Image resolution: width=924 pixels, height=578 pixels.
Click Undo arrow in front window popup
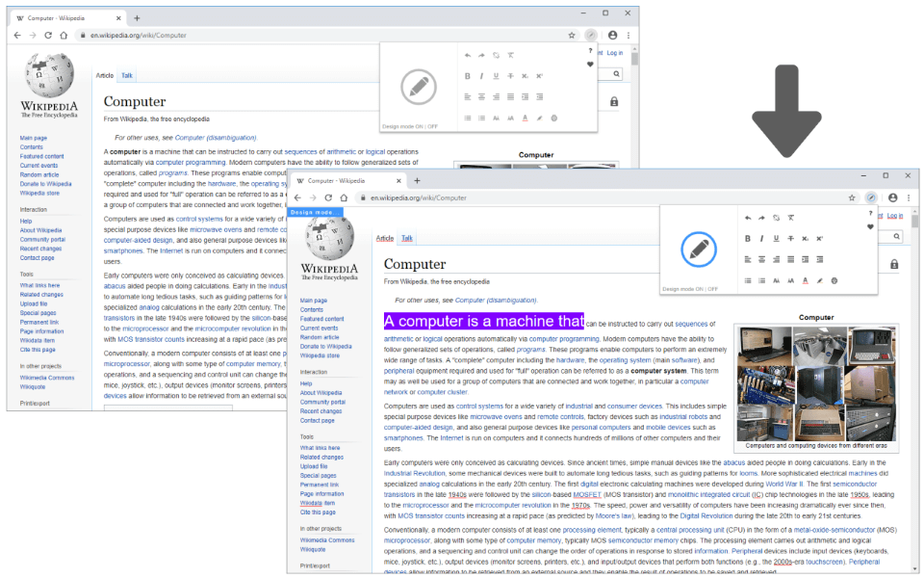click(x=747, y=218)
